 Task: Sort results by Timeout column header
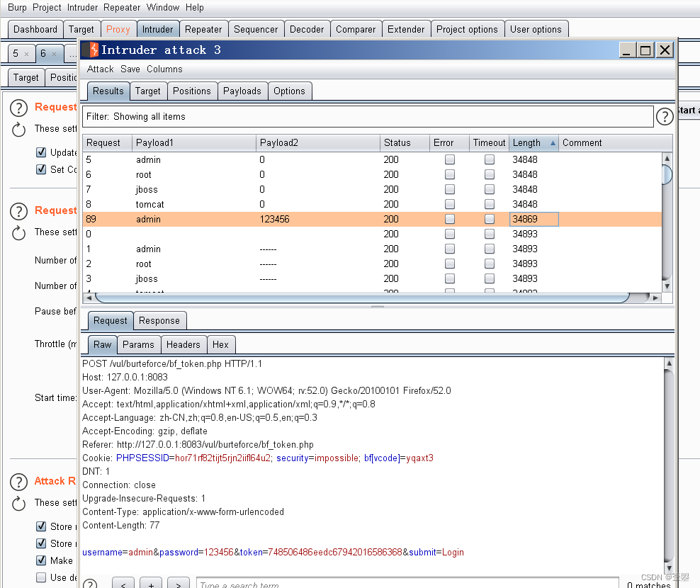point(489,143)
